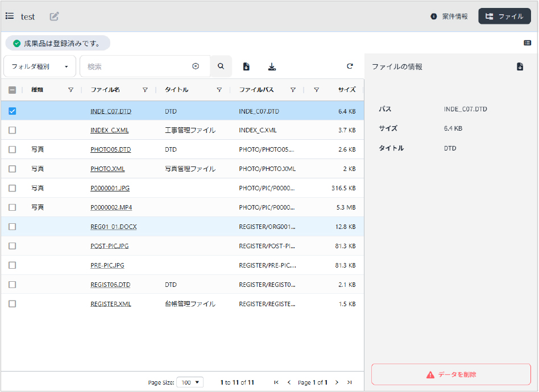This screenshot has width=539, height=392.
Task: Check the PRE-PIC.JPG row checkbox
Action: click(12, 265)
